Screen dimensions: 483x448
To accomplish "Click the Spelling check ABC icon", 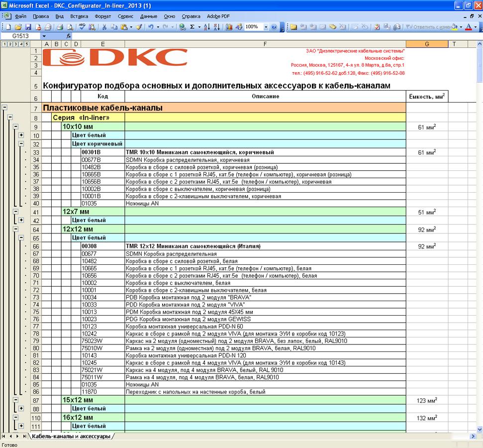I will coord(83,27).
